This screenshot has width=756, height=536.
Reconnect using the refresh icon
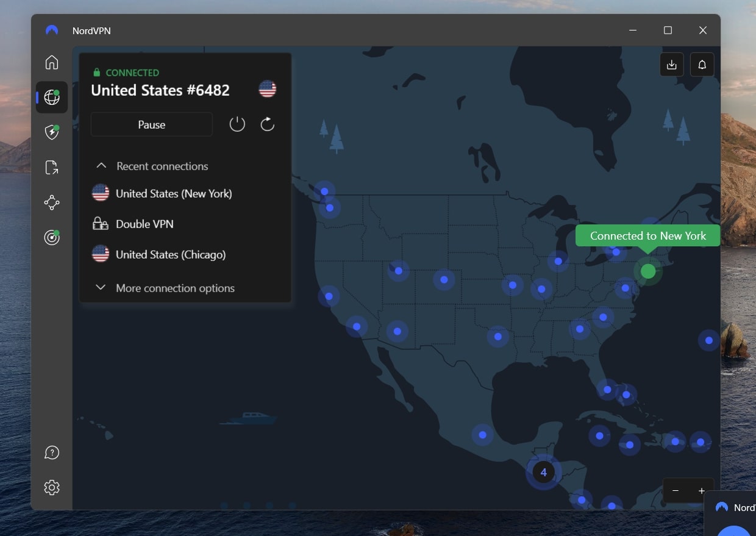pos(267,124)
